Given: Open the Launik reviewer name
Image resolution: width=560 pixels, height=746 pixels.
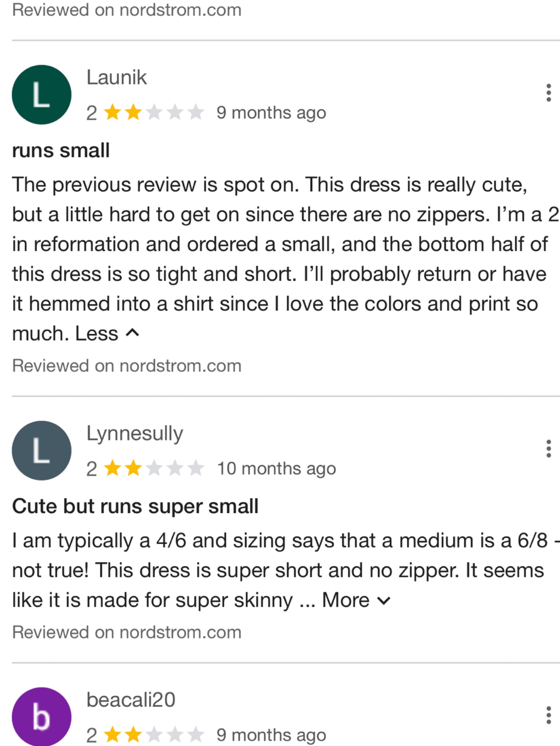Looking at the screenshot, I should 117,77.
